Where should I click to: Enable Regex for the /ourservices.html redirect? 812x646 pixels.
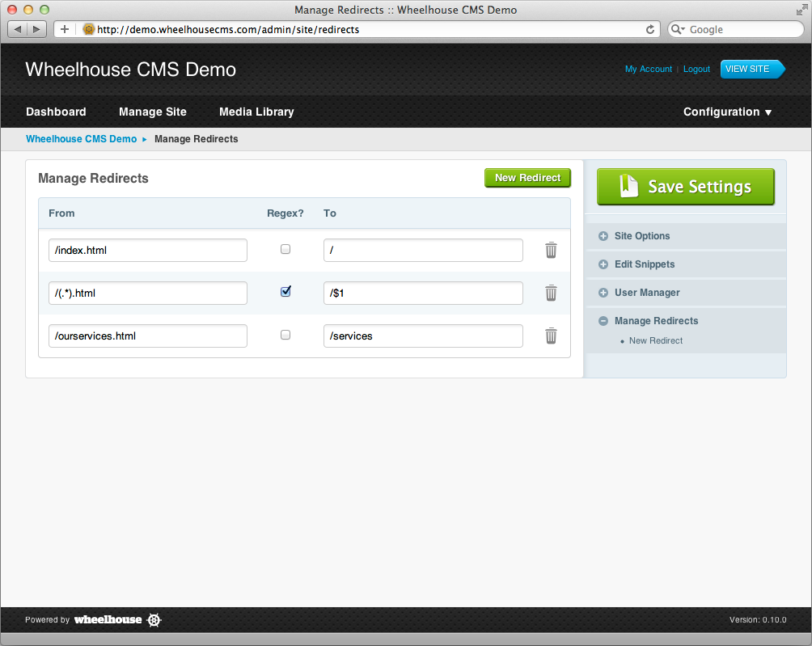285,335
